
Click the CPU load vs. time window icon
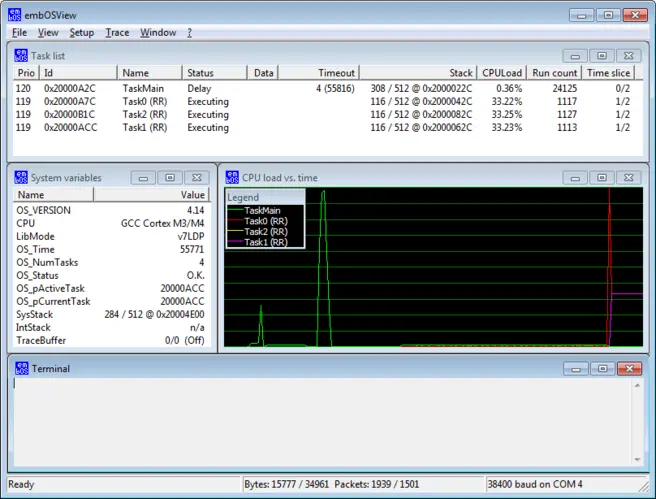(x=231, y=177)
